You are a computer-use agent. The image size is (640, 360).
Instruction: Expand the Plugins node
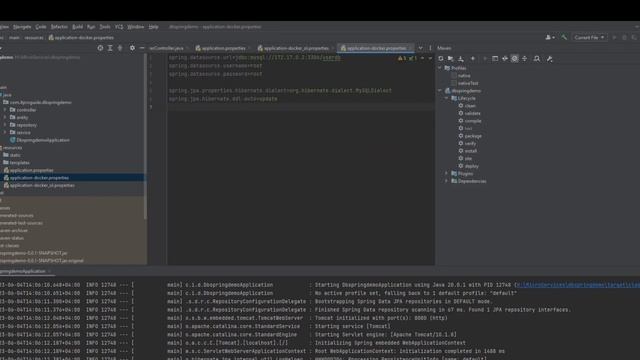coord(447,174)
